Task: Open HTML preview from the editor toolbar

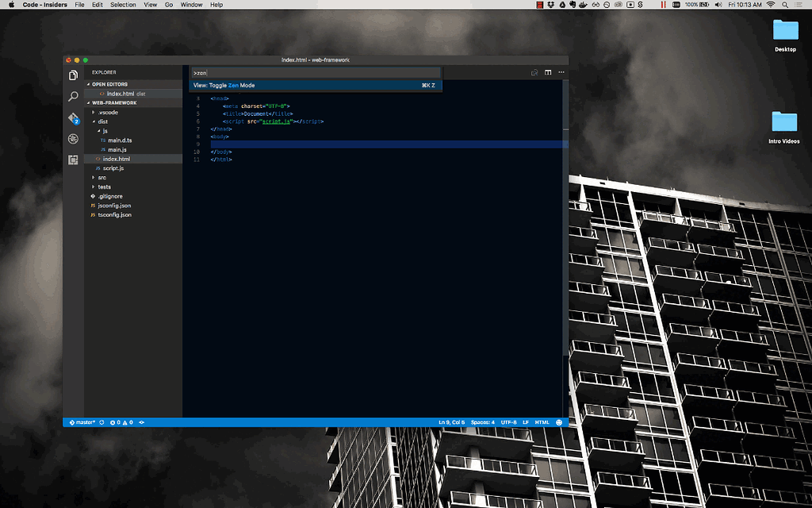Action: coord(534,72)
